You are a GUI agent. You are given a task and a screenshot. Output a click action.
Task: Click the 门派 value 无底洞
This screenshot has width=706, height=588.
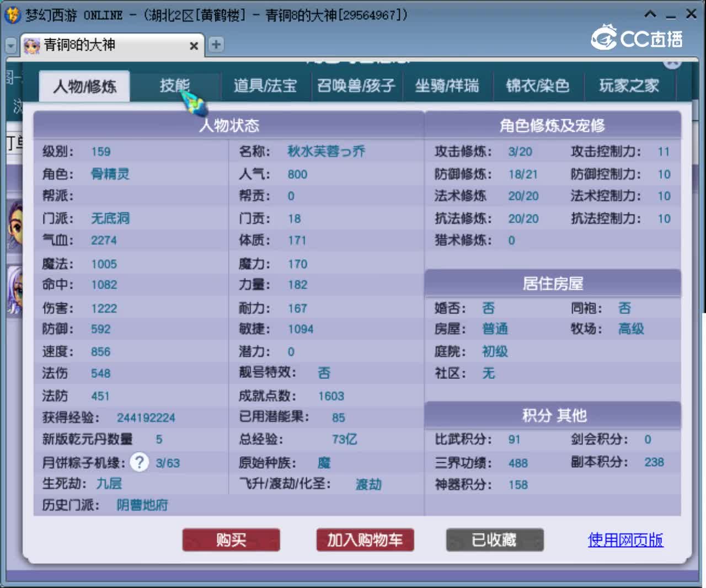click(x=110, y=218)
